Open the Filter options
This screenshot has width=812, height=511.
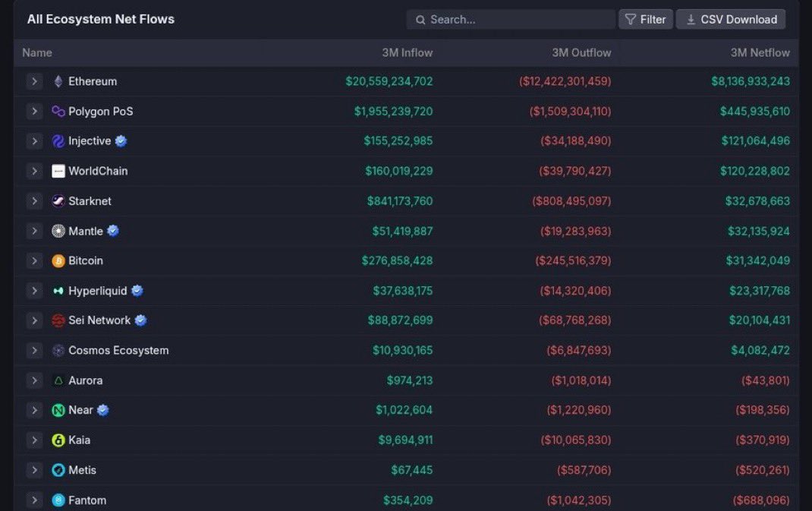(x=646, y=19)
